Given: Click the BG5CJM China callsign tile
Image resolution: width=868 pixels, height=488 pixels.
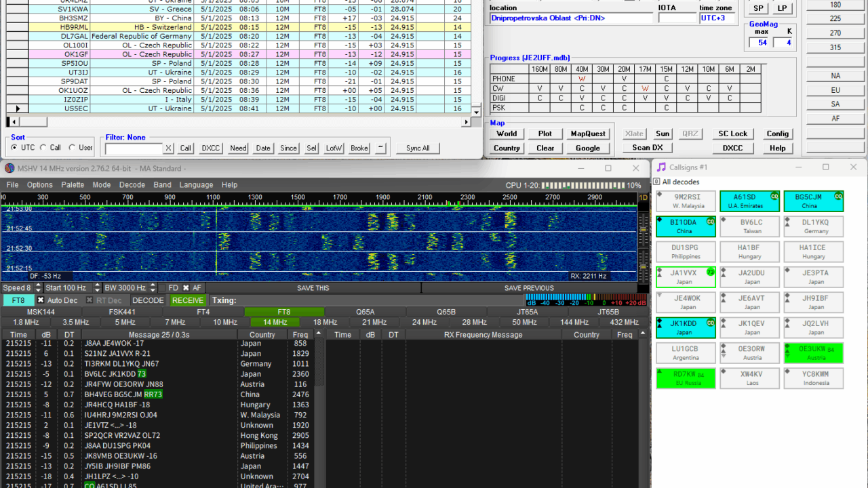Looking at the screenshot, I should (x=814, y=201).
